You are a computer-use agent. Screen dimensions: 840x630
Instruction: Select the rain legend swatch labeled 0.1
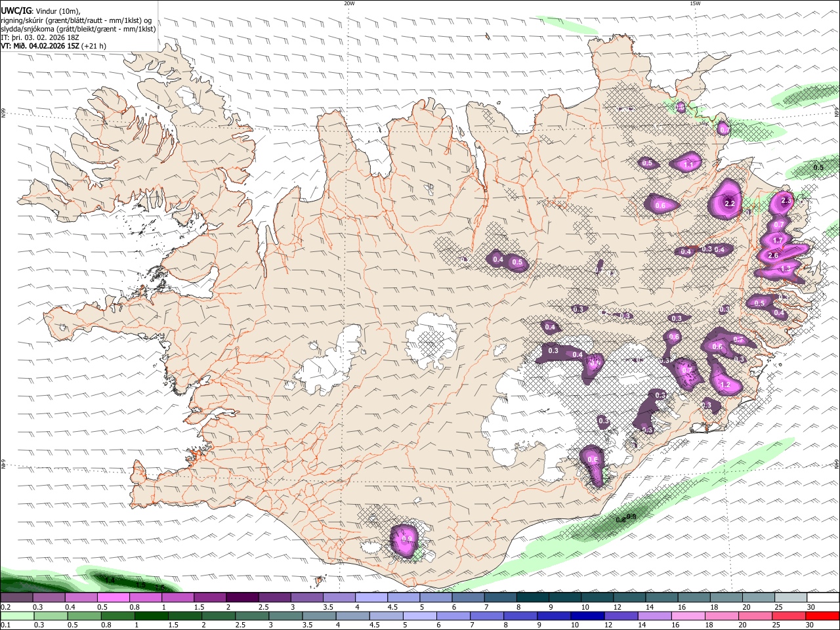(16, 616)
